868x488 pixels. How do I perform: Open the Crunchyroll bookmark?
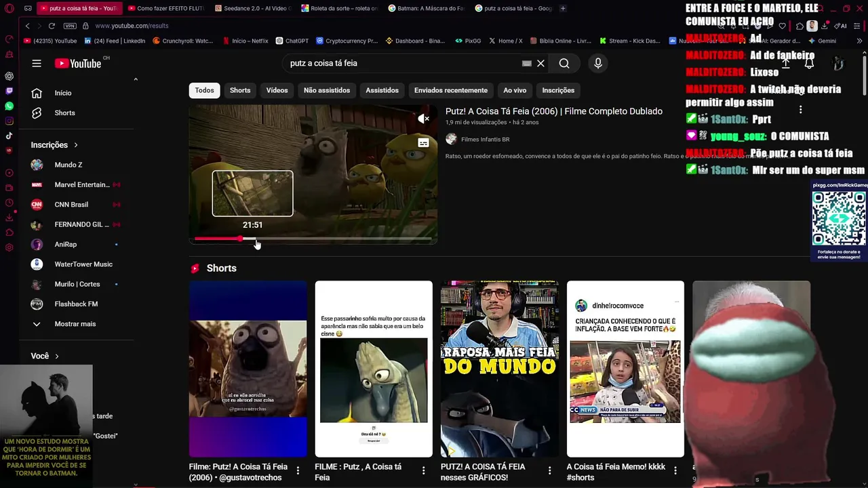[x=183, y=41]
